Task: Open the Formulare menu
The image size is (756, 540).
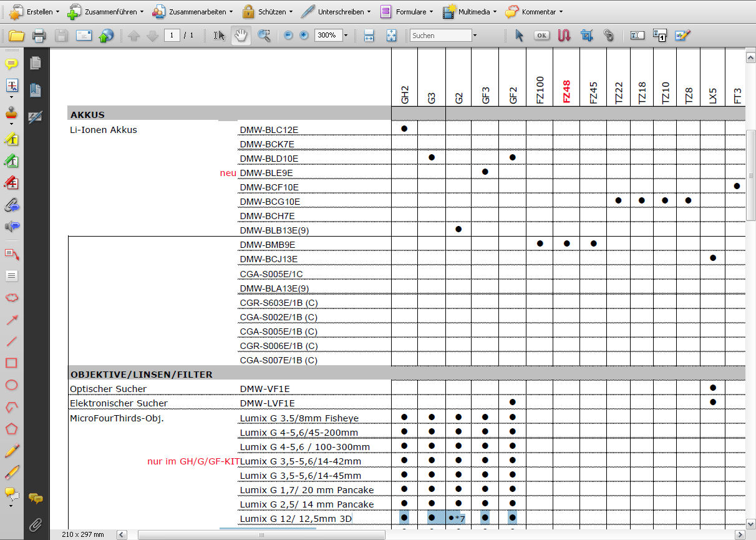Action: (x=407, y=11)
